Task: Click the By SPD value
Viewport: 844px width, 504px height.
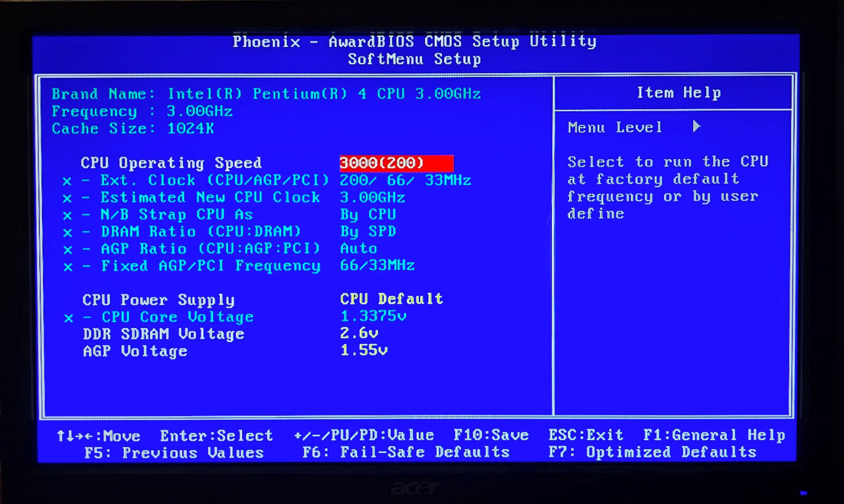Action: click(368, 231)
